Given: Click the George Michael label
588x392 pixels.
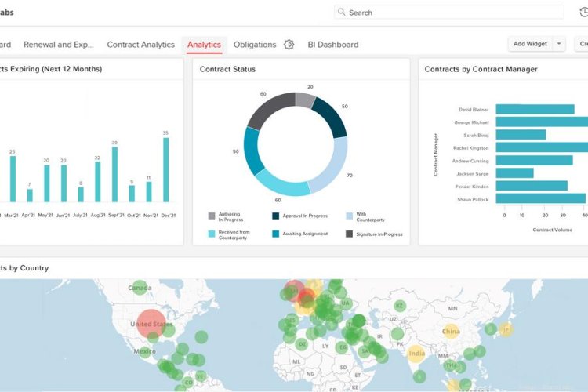Looking at the screenshot, I should pyautogui.click(x=471, y=122).
